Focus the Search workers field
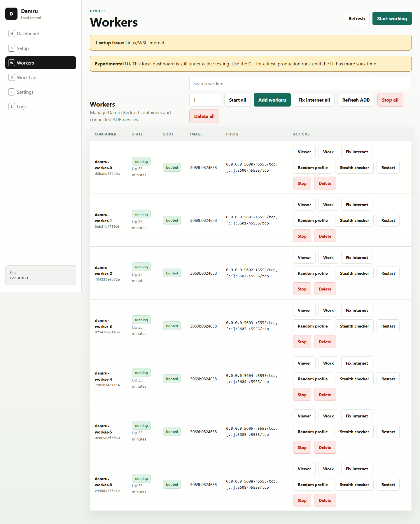Image resolution: width=420 pixels, height=524 pixels. point(300,83)
